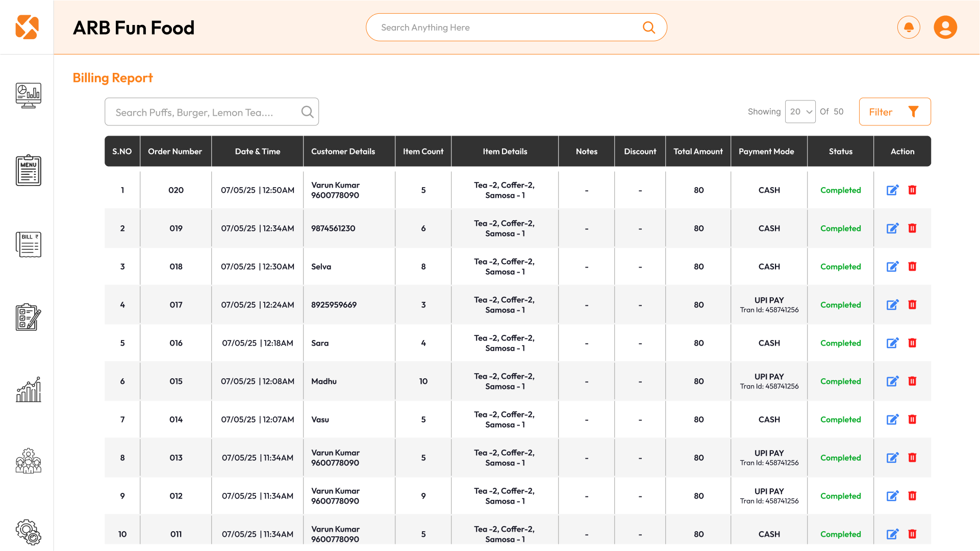The image size is (980, 551).
Task: Delete order 011
Action: click(912, 534)
